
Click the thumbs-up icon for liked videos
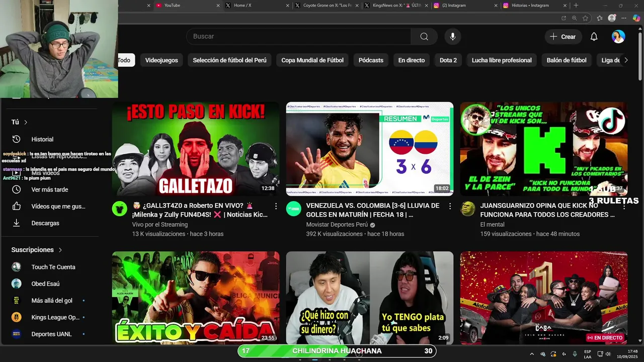tap(17, 206)
